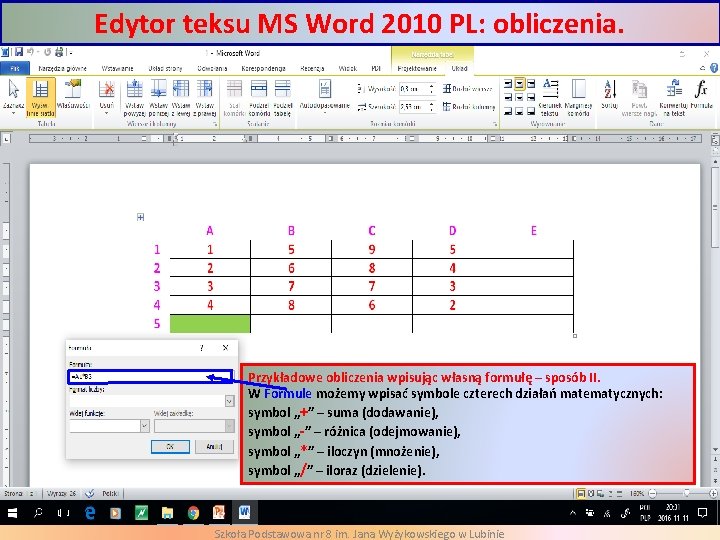Insert row above with Wstaw powyżej
720x540 pixels.
coord(135,97)
